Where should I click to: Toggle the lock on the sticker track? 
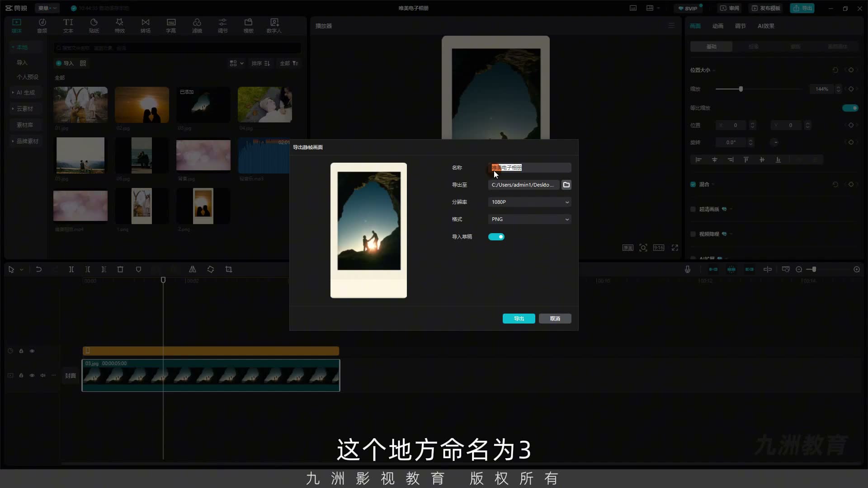click(21, 351)
